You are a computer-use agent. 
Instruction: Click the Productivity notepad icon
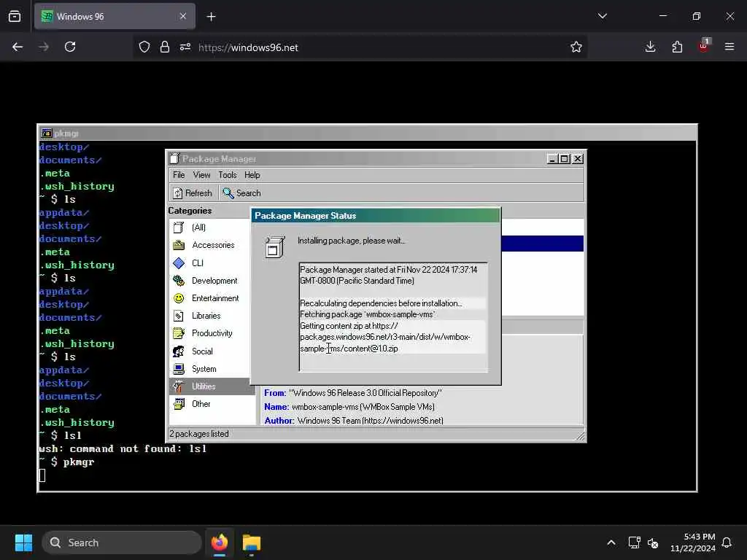pyautogui.click(x=179, y=333)
